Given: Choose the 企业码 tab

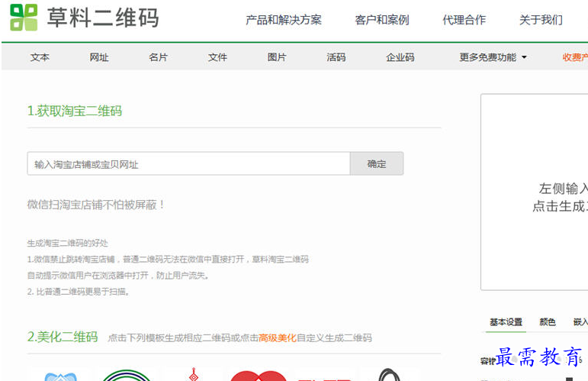Looking at the screenshot, I should click(400, 57).
